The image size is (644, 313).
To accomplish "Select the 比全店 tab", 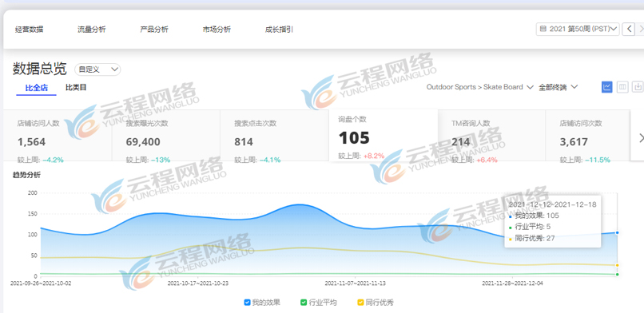I will [37, 87].
